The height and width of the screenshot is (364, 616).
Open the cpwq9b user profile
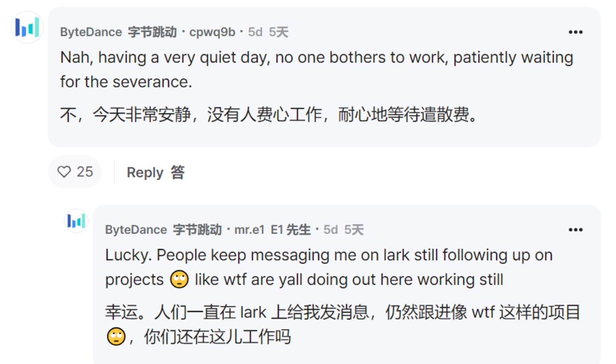212,32
